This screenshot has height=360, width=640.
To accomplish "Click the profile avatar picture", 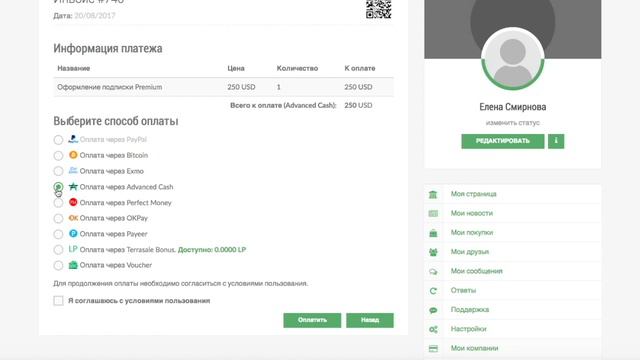I will [x=513, y=58].
